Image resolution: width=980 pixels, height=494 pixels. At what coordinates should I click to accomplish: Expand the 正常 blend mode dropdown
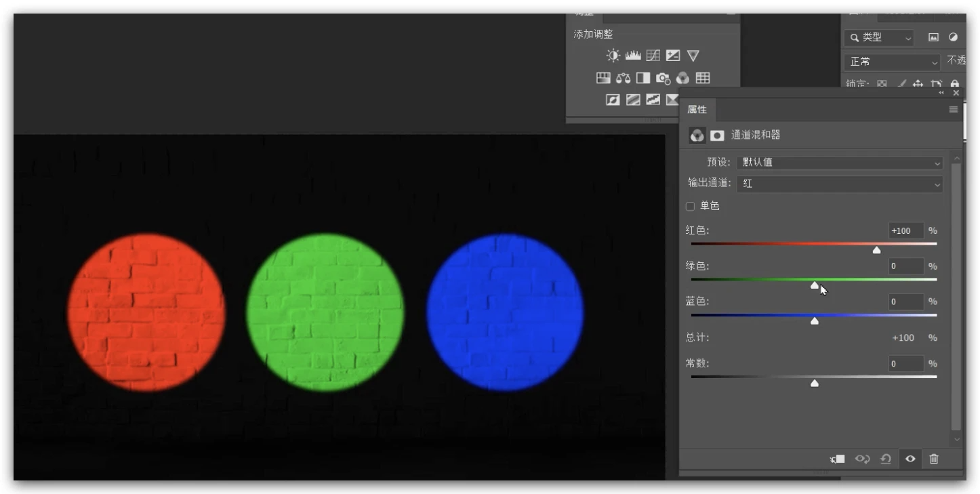[x=892, y=62]
